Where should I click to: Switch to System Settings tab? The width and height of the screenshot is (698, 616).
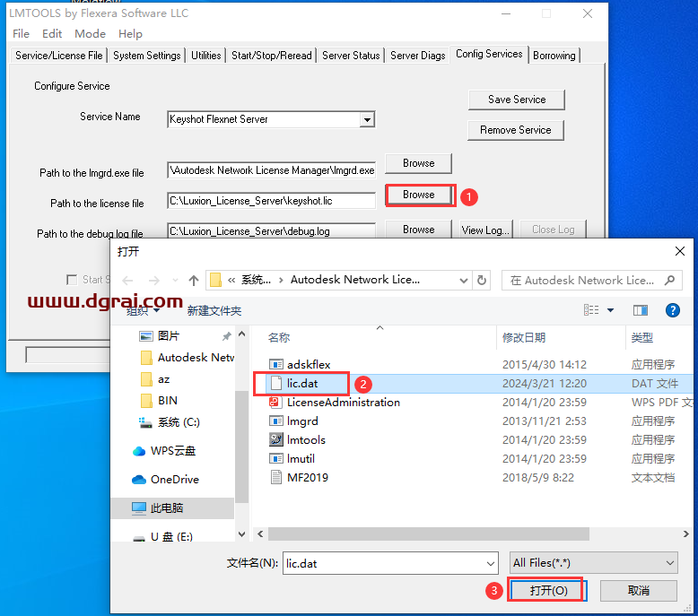[x=147, y=56]
